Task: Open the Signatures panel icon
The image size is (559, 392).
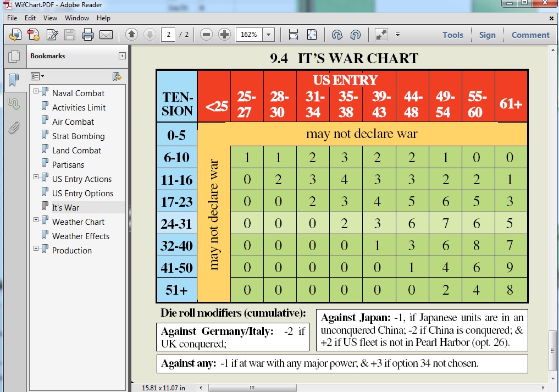Action: 14,104
